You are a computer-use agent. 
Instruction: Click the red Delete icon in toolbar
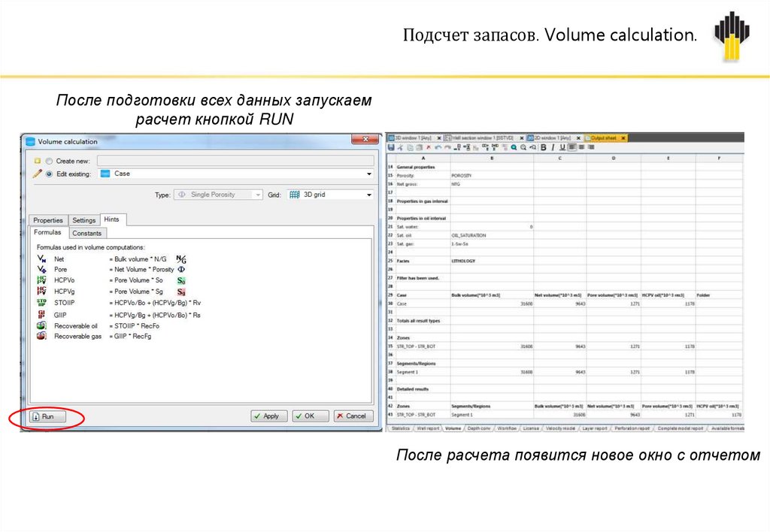coord(429,147)
